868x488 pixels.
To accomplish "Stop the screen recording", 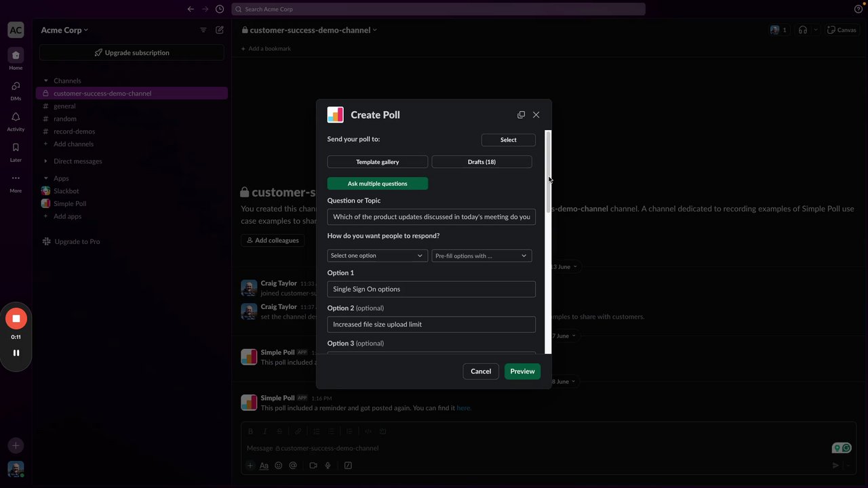I will [x=16, y=319].
